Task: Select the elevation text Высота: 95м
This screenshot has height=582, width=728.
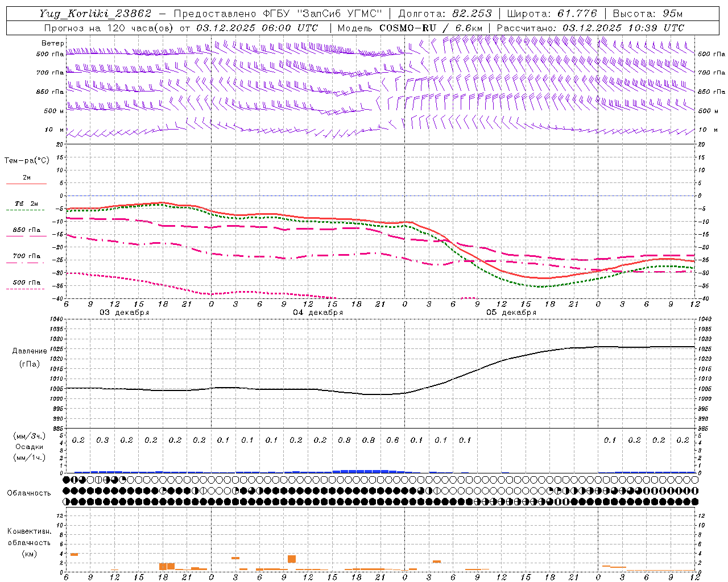Action: coord(647,13)
